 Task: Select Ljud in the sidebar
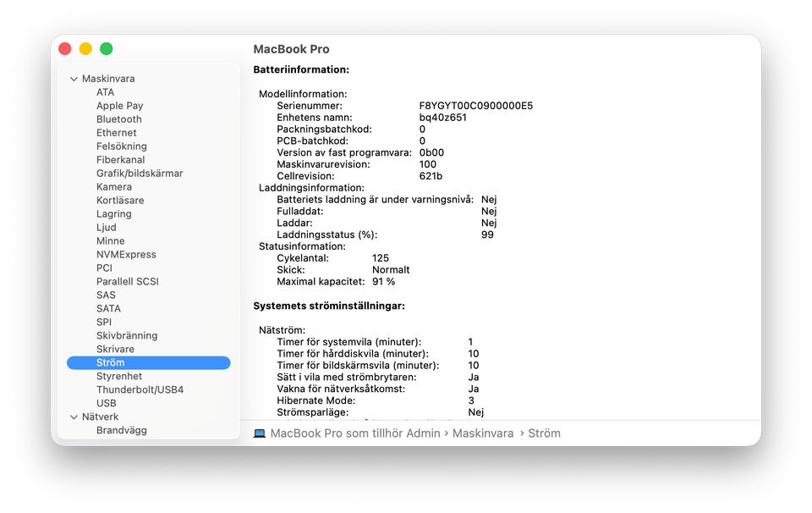107,228
